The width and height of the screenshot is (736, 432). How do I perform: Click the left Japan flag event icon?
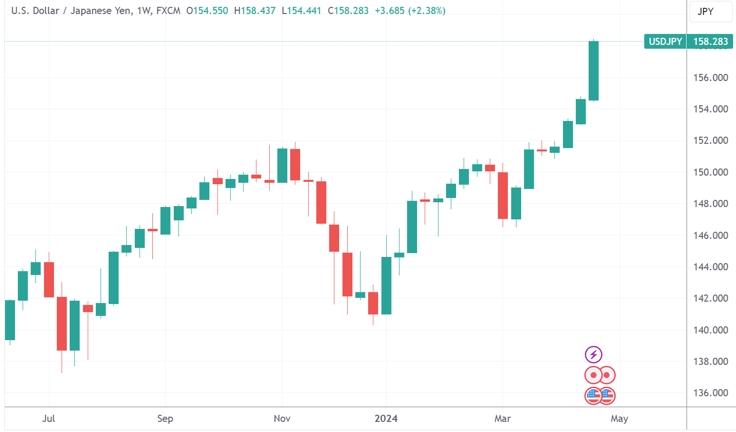coord(594,375)
